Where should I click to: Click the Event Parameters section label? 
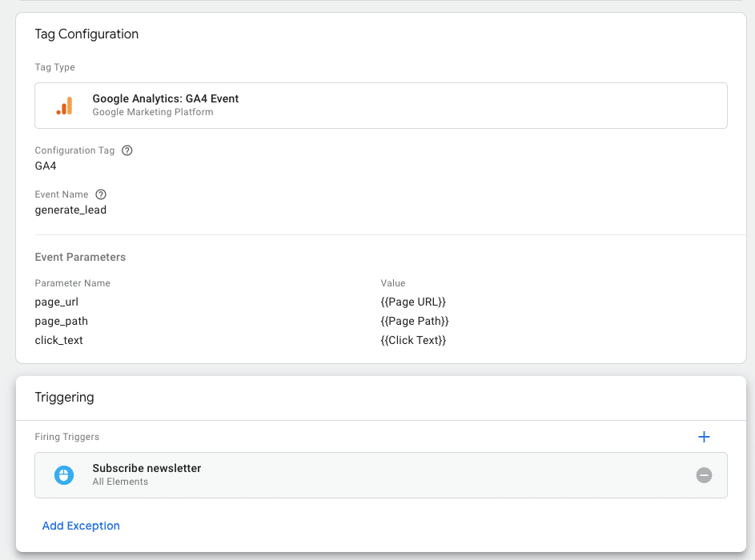[x=80, y=258]
